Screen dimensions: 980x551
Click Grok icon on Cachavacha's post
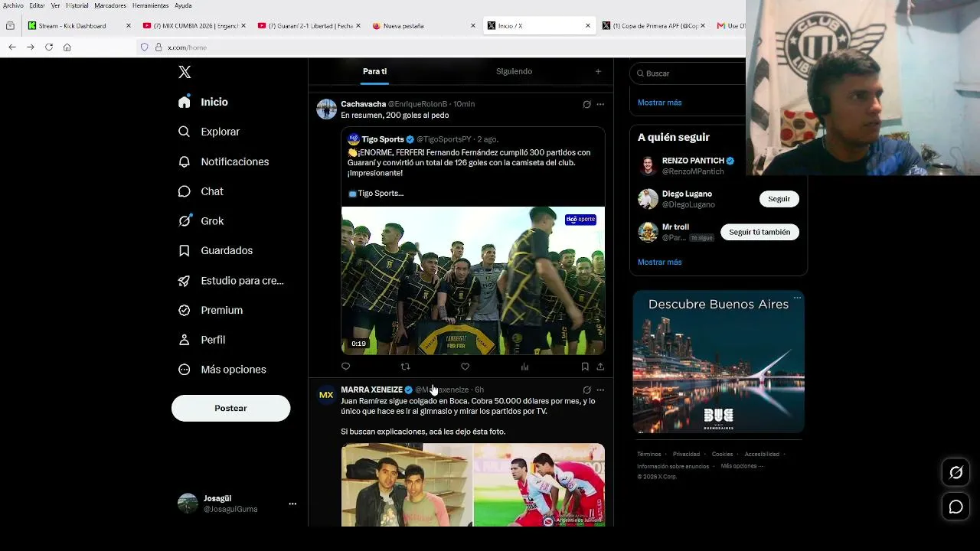pyautogui.click(x=586, y=104)
